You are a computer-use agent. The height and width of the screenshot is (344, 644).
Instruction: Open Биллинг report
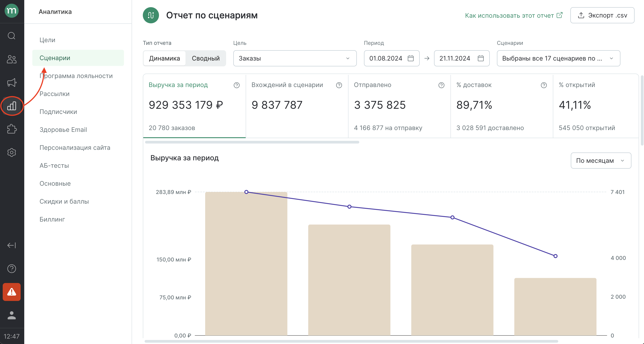coord(52,220)
